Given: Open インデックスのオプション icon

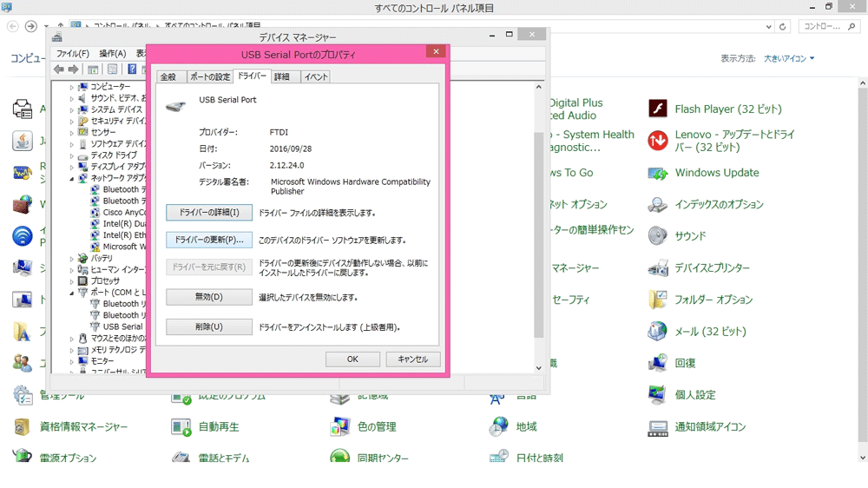Looking at the screenshot, I should [x=658, y=204].
